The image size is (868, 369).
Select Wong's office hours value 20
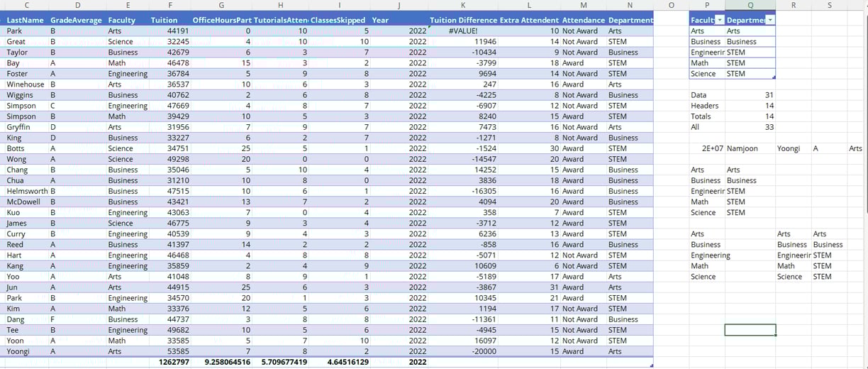221,159
